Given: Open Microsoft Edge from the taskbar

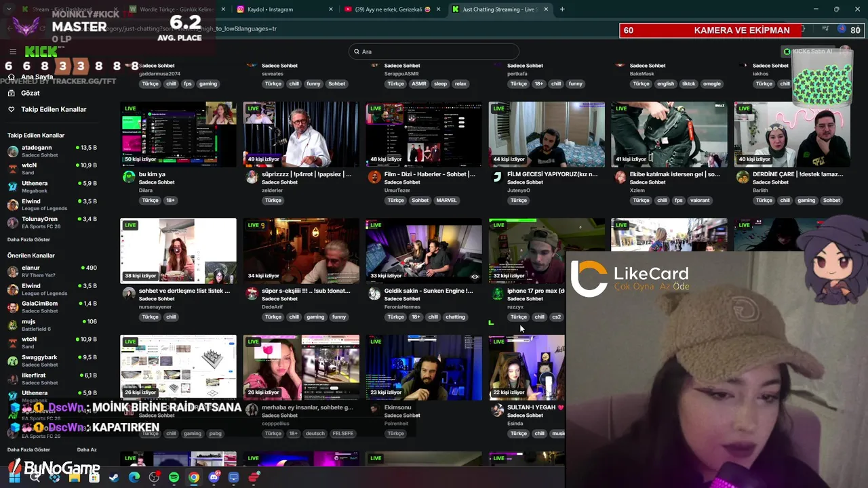Looking at the screenshot, I should (134, 477).
